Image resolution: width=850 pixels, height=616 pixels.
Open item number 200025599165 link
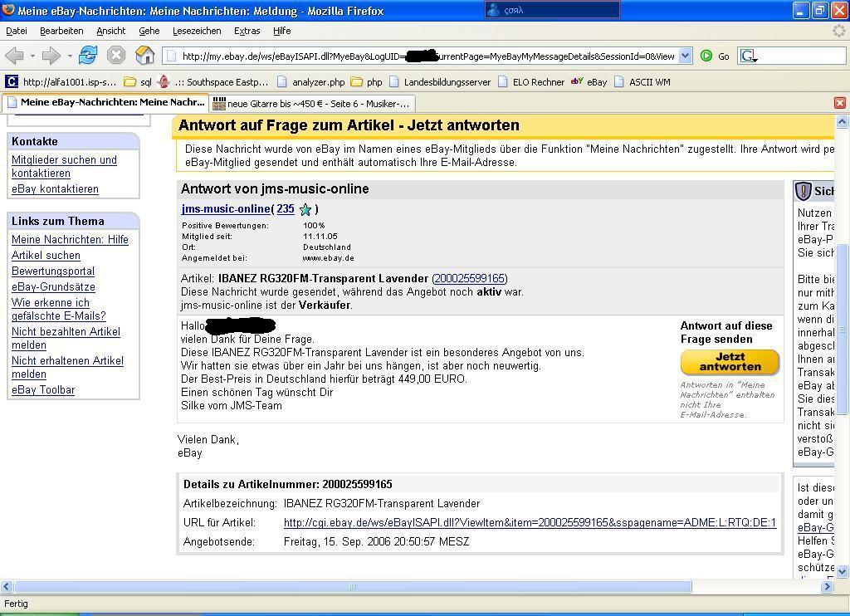[470, 278]
